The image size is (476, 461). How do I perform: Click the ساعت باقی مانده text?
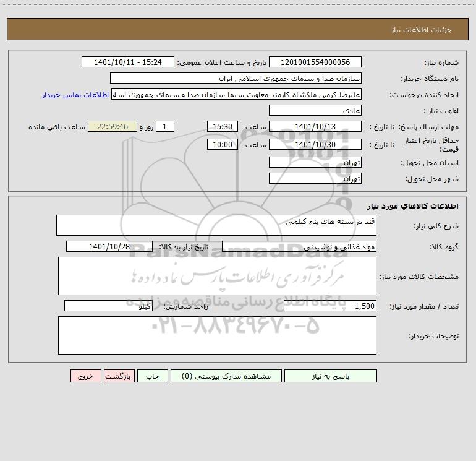point(57,127)
